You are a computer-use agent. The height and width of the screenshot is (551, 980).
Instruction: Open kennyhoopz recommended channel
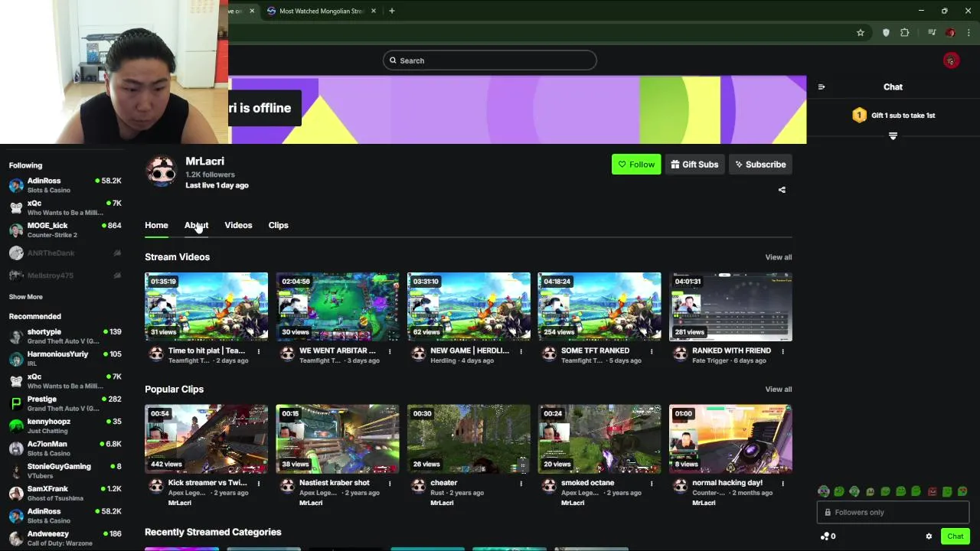(65, 426)
